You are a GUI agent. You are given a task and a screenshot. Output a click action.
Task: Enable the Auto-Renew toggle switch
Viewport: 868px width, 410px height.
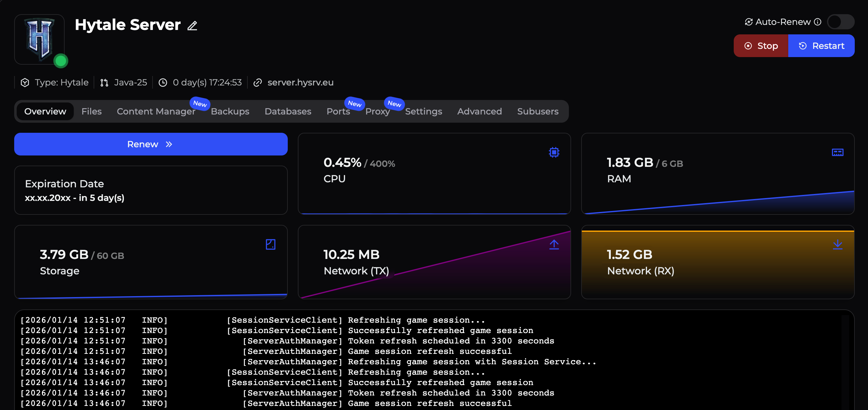coord(840,22)
